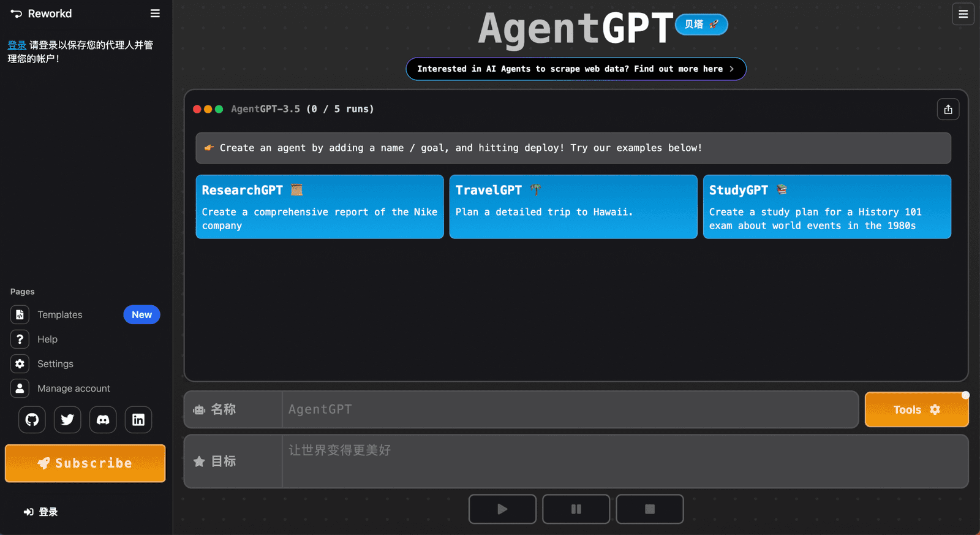This screenshot has height=535, width=980.
Task: Click the share icon in agent window
Action: click(x=948, y=110)
